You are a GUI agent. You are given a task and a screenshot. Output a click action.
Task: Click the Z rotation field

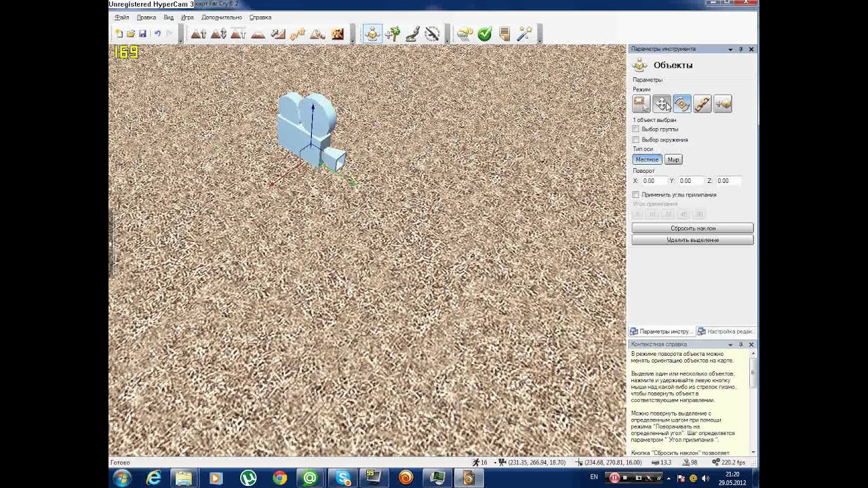tap(728, 181)
